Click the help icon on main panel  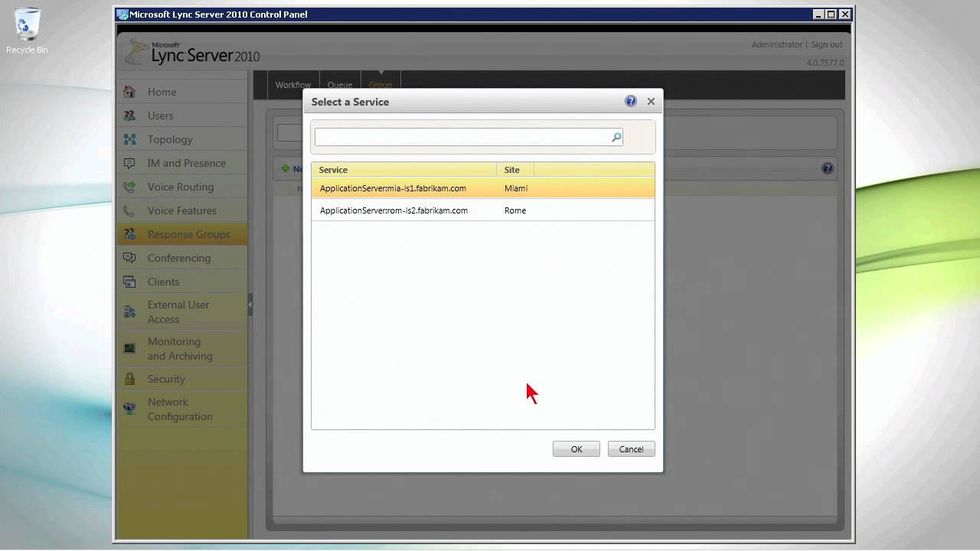click(828, 168)
